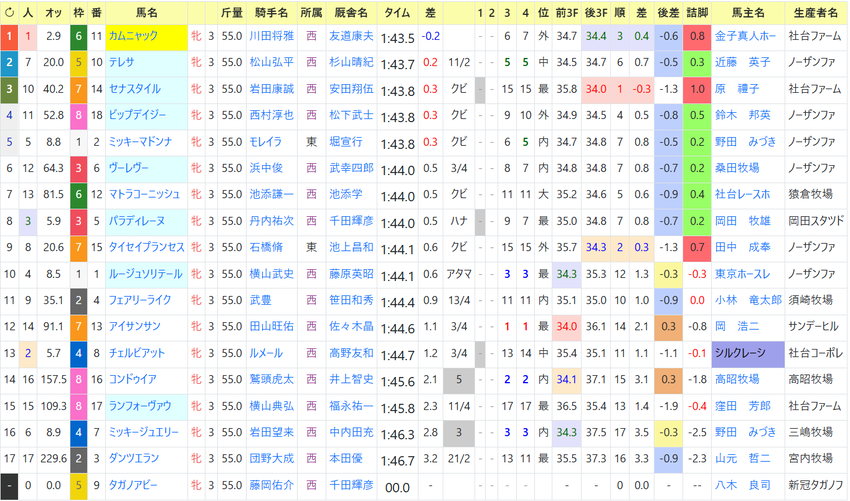850x501 pixels.
Task: Open trainer 友道康夫 link
Action: [x=351, y=36]
